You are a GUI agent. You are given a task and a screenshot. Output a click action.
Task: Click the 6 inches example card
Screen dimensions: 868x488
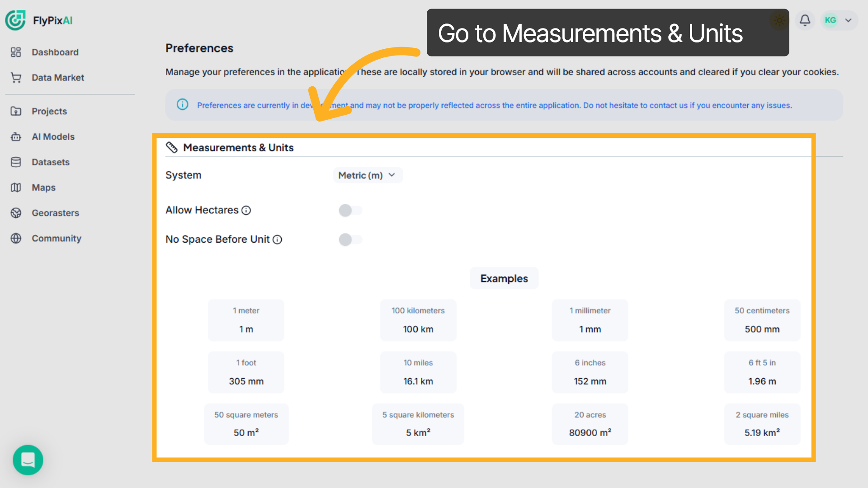590,372
